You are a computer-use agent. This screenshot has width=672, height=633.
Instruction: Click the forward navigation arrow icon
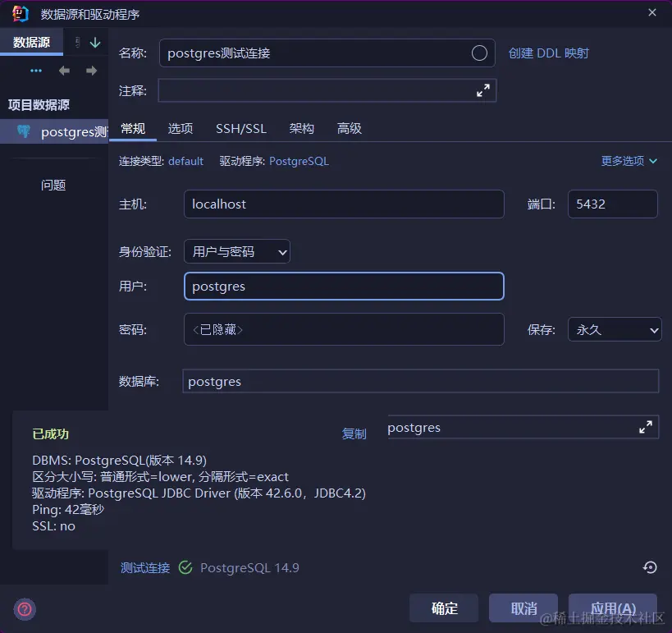point(90,70)
